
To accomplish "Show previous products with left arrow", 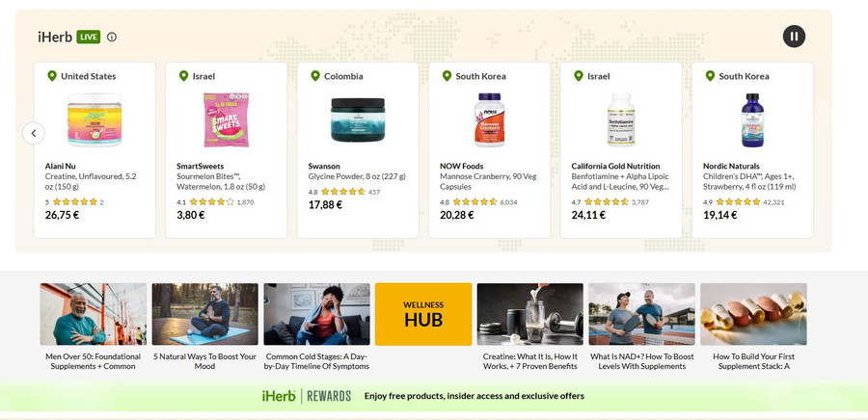I will 34,133.
